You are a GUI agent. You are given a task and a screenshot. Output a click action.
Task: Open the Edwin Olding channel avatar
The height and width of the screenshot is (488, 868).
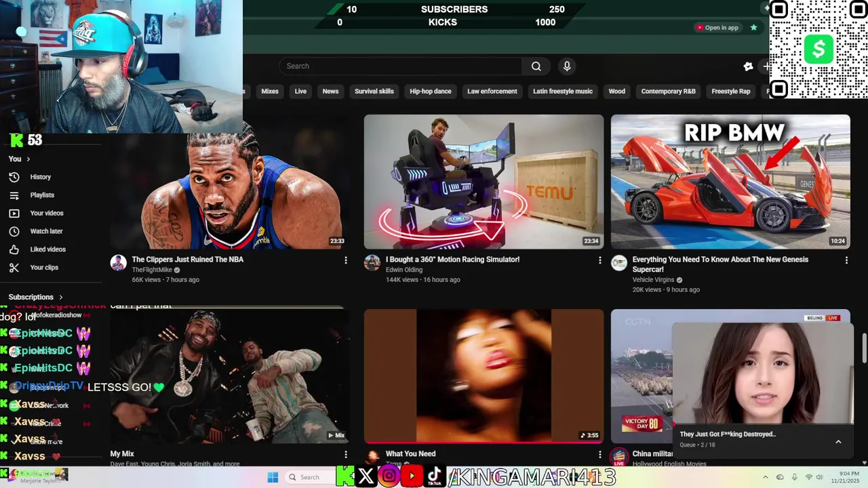point(372,263)
